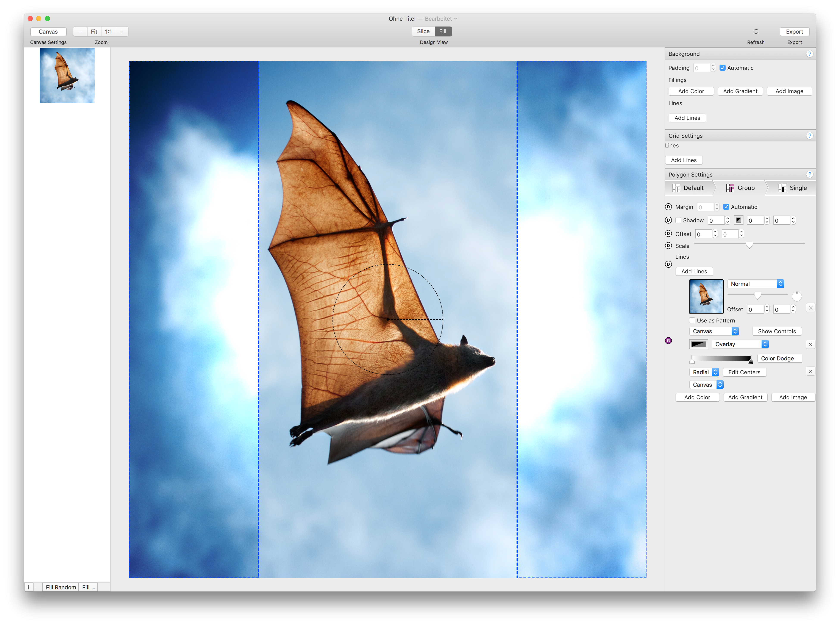
Task: Click the purple G group indicator
Action: (x=668, y=341)
